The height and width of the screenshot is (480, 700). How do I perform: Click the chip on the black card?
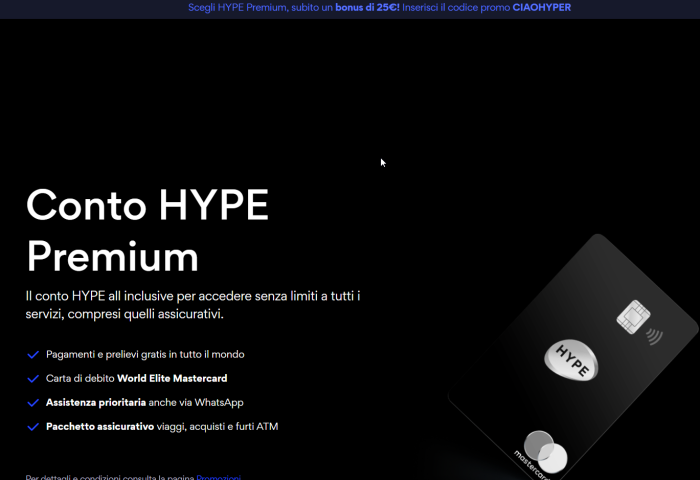coord(633,317)
